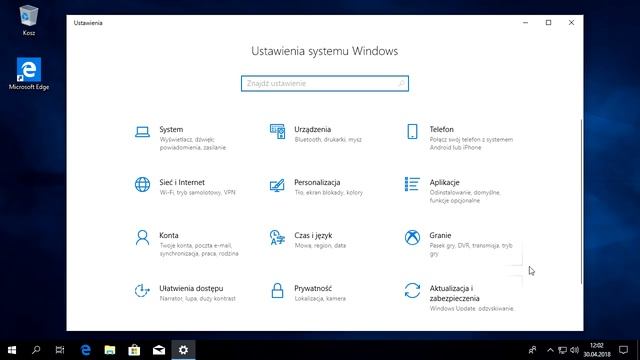The image size is (640, 360).
Task: Open the network icon in system tray
Action: [x=562, y=350]
